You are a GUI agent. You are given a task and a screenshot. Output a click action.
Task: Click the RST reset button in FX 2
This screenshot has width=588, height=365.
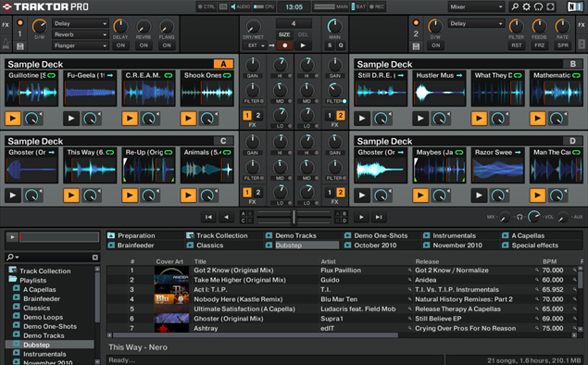(x=517, y=45)
